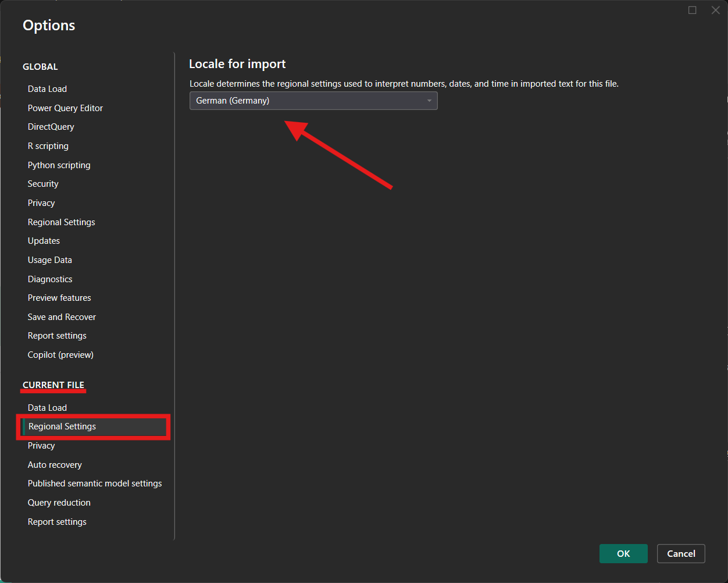
Task: Go to DirectQuery options
Action: pos(51,127)
